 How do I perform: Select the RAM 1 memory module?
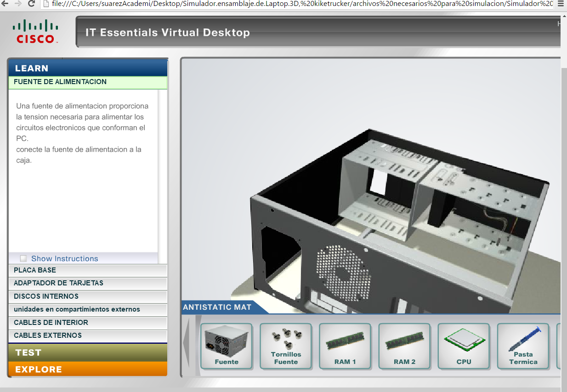point(345,346)
